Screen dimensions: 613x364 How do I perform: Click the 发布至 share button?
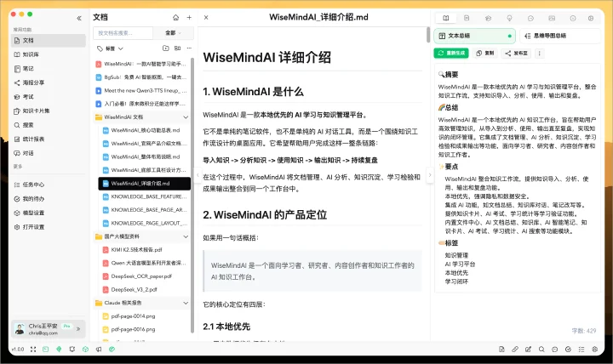[x=516, y=53]
